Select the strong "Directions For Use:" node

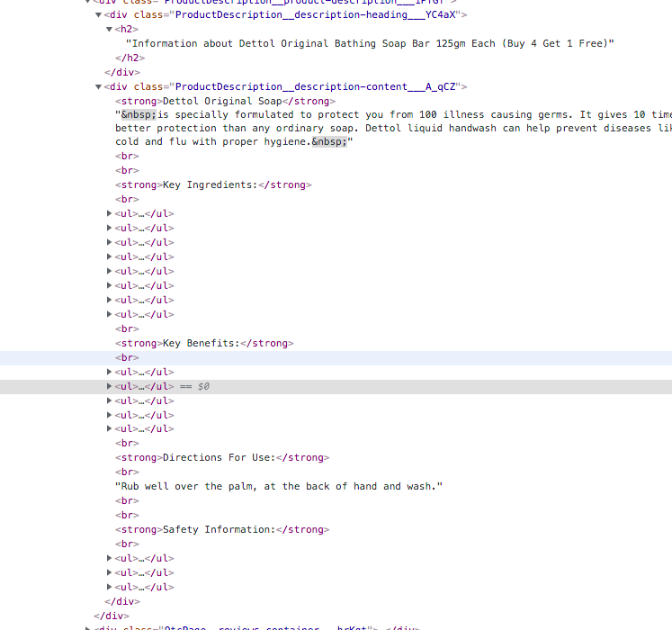pyautogui.click(x=222, y=457)
